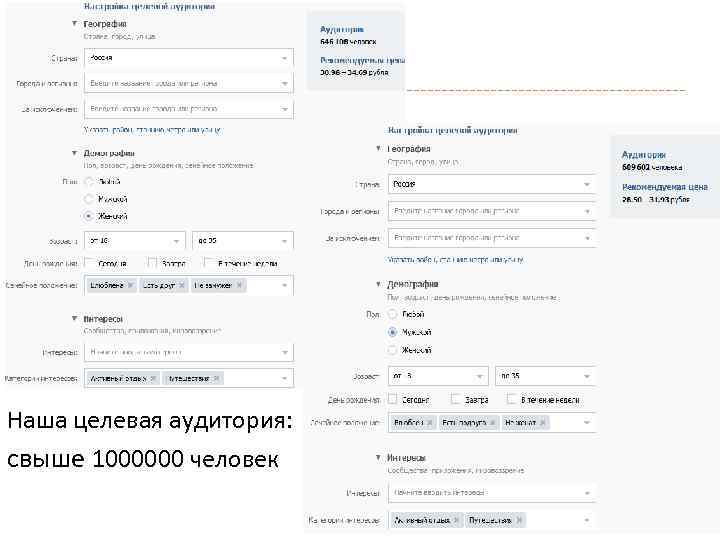Screen dimensions: 720x540
Task: Remove Активный отдых tag in left form
Action: [x=153, y=378]
